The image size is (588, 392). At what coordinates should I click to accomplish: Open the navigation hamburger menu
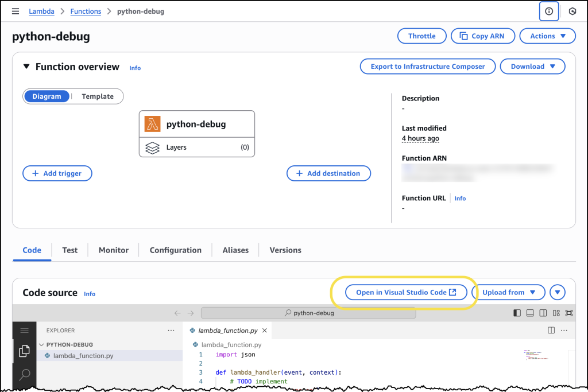point(16,11)
